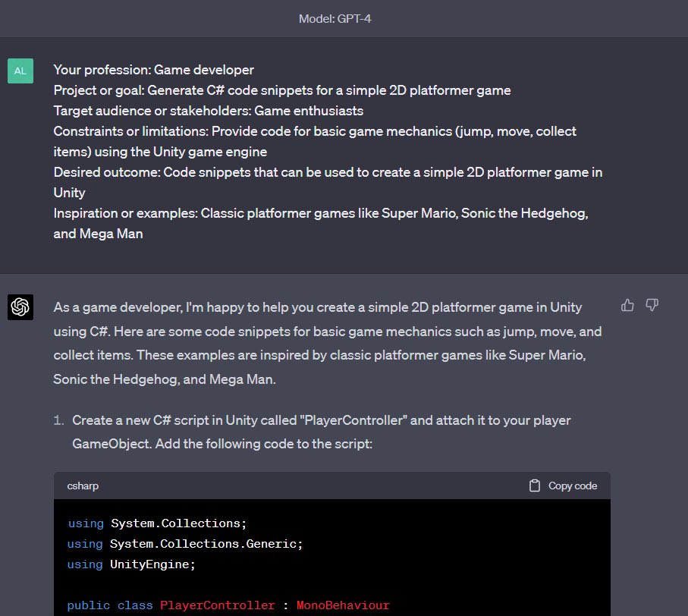Click the line 'Target audience or stakeholders: Game enthusiasts'
Viewport: 688px width, 616px height.
(x=209, y=111)
